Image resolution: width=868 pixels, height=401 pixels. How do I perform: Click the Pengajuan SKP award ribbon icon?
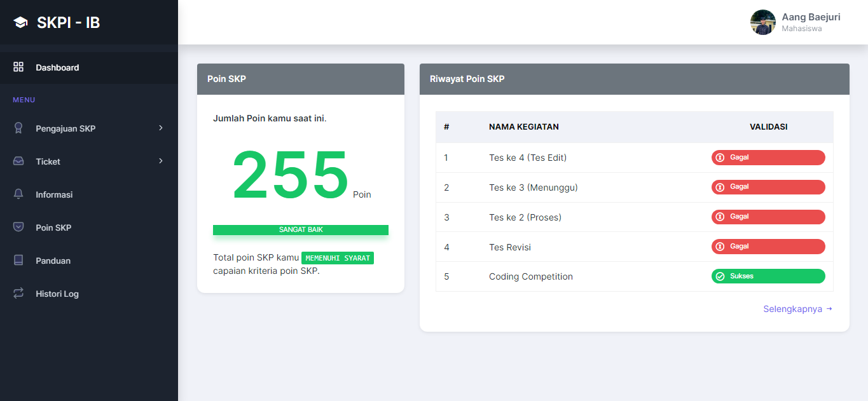(18, 128)
